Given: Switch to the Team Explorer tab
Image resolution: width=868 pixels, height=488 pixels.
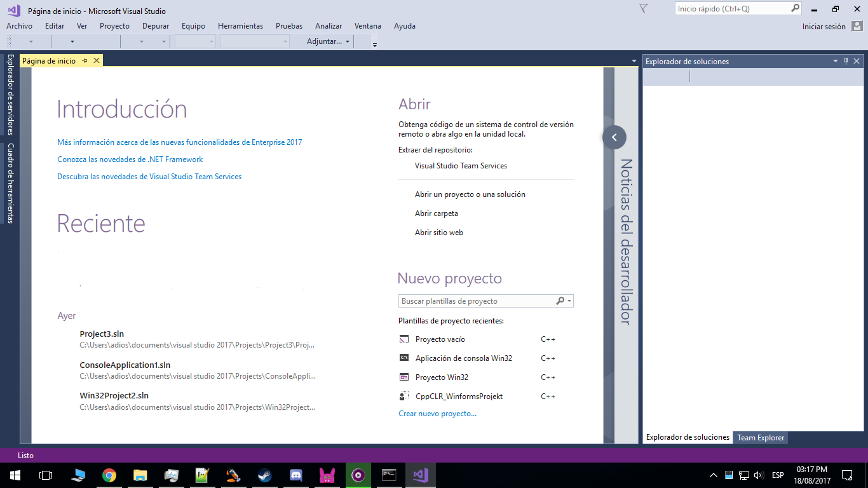Looking at the screenshot, I should pyautogui.click(x=761, y=438).
